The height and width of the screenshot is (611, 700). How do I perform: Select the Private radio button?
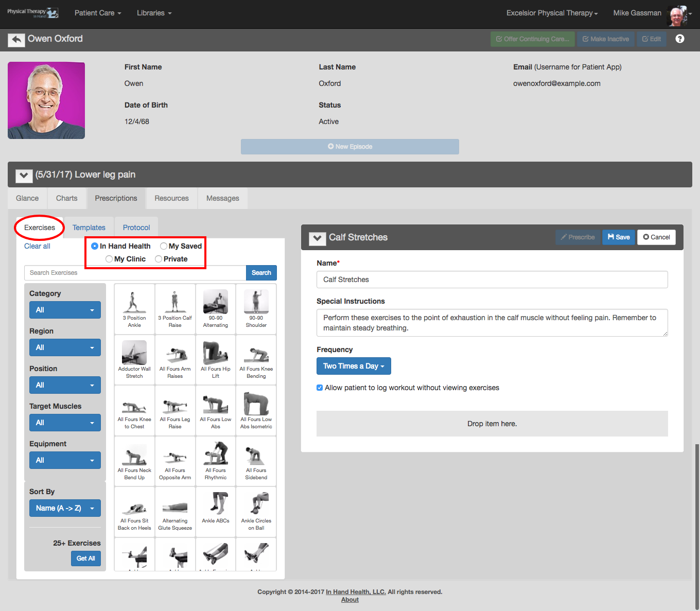click(x=159, y=259)
